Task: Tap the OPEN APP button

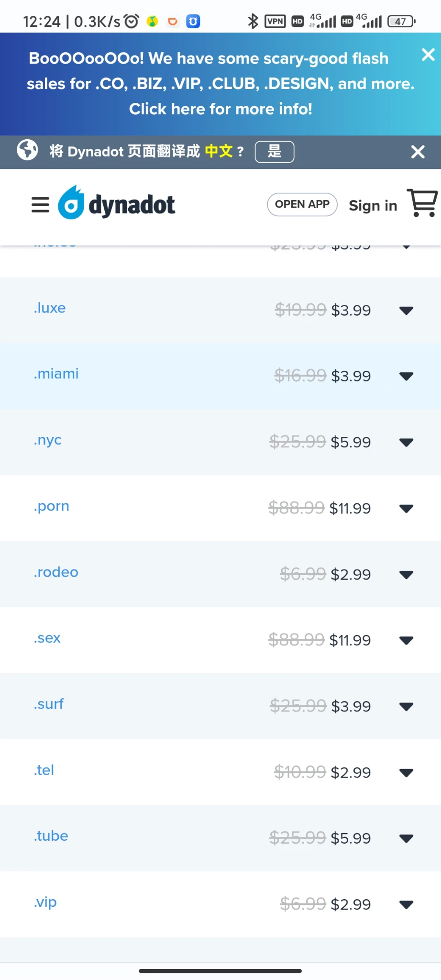Action: tap(302, 204)
